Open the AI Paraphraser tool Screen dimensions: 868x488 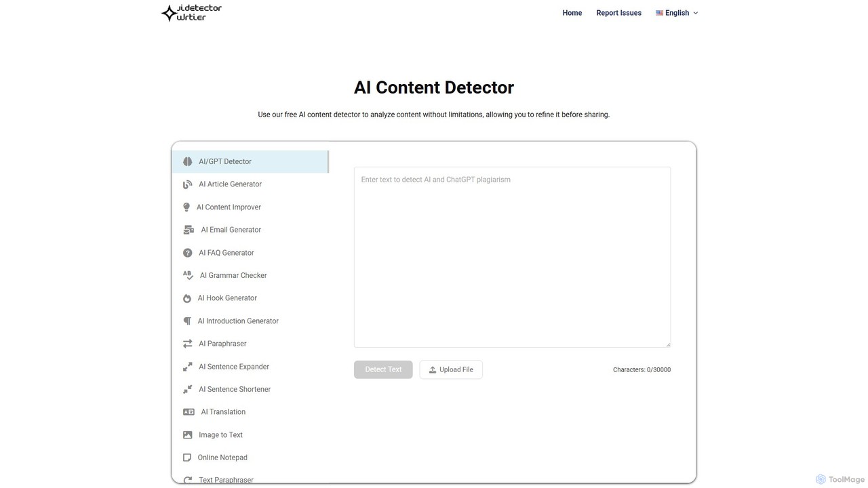pos(250,344)
